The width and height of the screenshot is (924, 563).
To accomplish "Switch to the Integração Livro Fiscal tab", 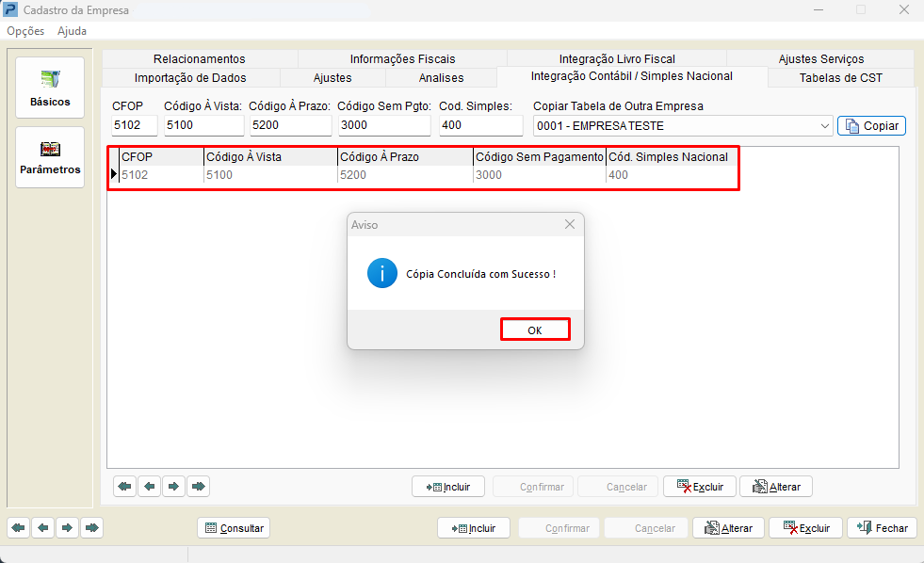I will [617, 59].
